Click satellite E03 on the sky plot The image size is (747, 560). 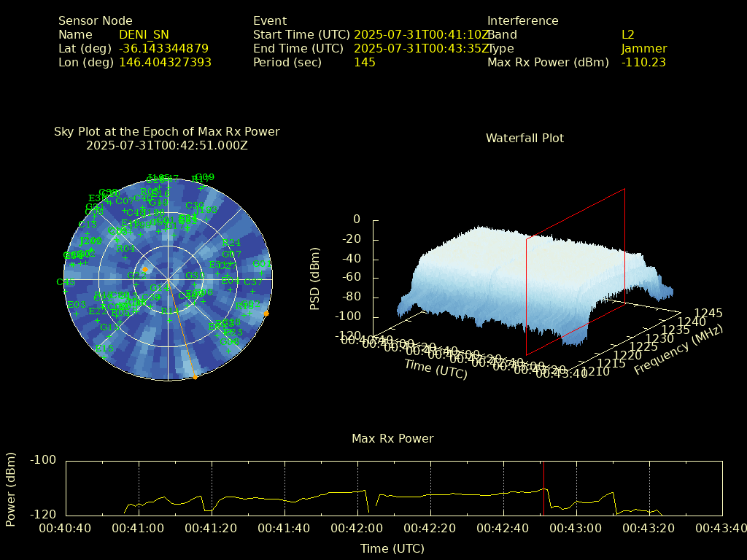[x=77, y=305]
